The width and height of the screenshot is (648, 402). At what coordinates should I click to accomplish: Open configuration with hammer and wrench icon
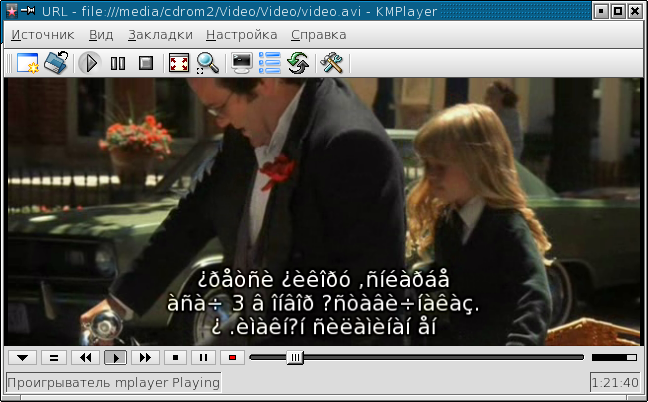(x=331, y=63)
